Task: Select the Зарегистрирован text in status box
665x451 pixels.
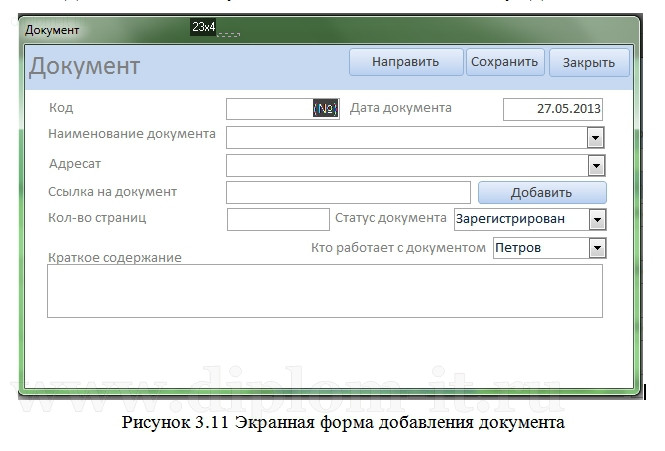Action: (510, 219)
